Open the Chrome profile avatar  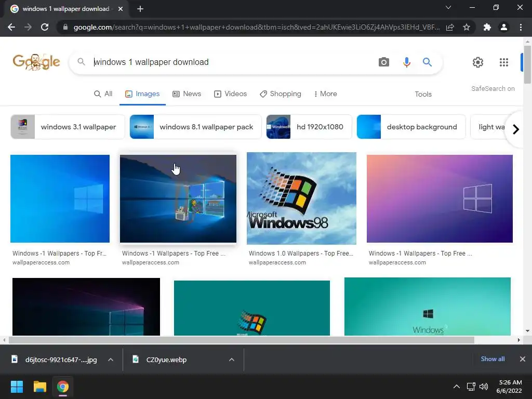point(504,27)
